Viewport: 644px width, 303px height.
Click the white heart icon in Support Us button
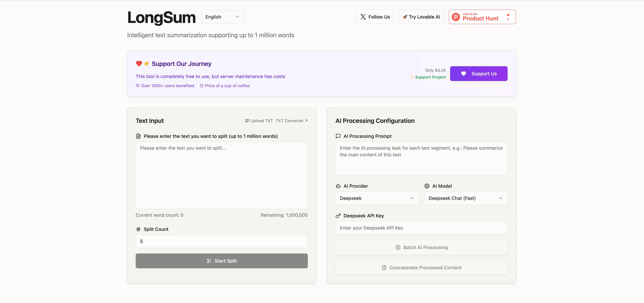pos(463,74)
